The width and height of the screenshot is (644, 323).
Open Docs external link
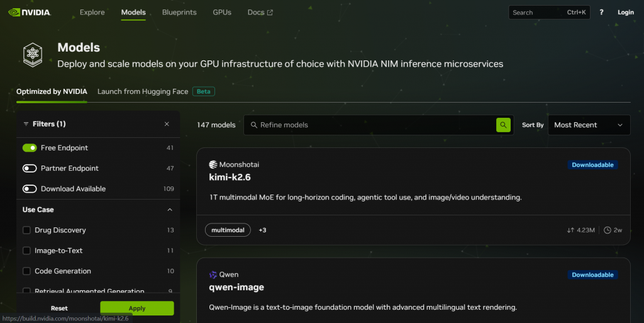(x=260, y=13)
